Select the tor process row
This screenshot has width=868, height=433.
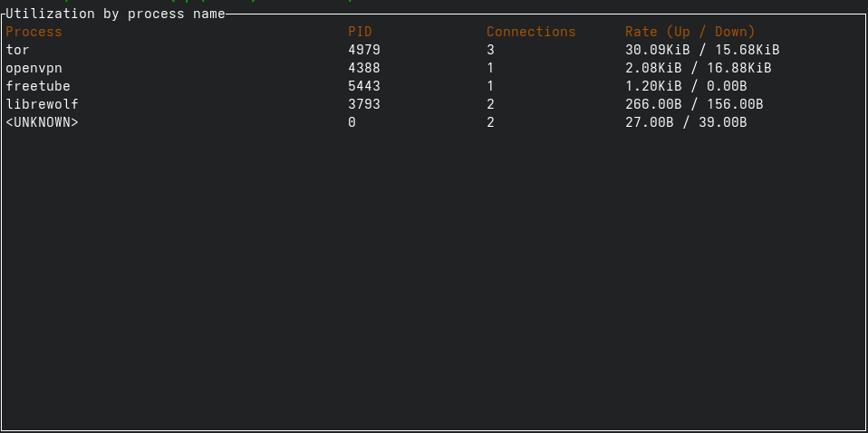(17, 50)
